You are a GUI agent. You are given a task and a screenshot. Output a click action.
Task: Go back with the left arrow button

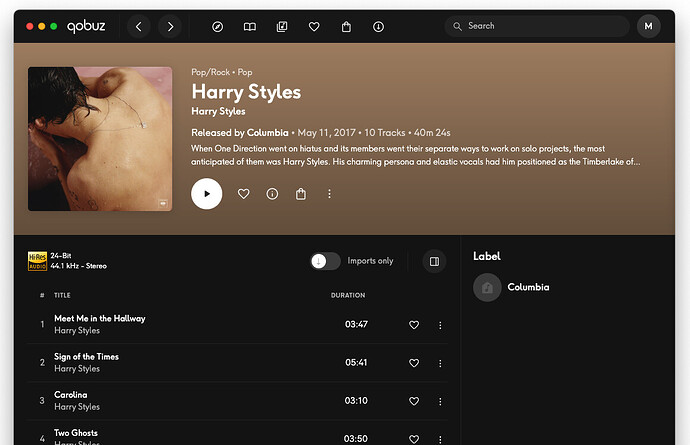point(139,27)
